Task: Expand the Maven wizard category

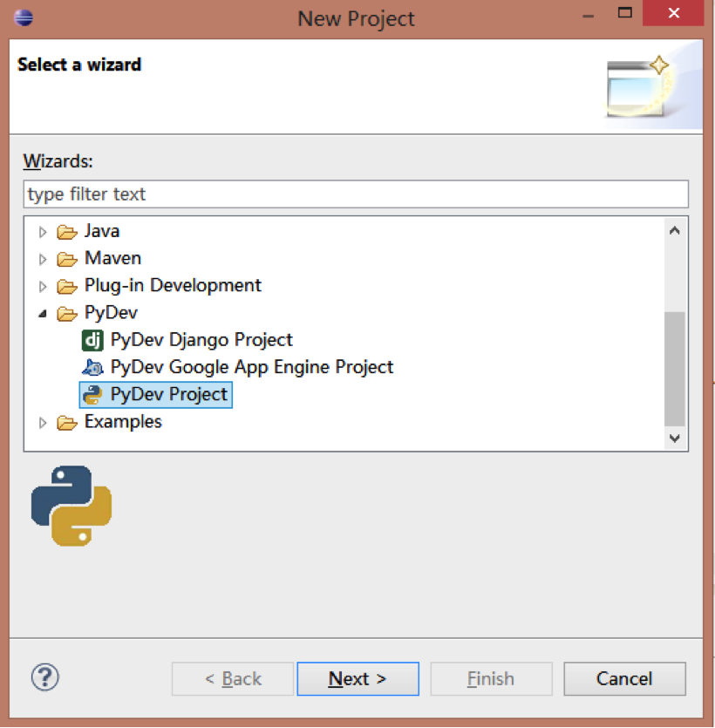Action: coord(43,259)
